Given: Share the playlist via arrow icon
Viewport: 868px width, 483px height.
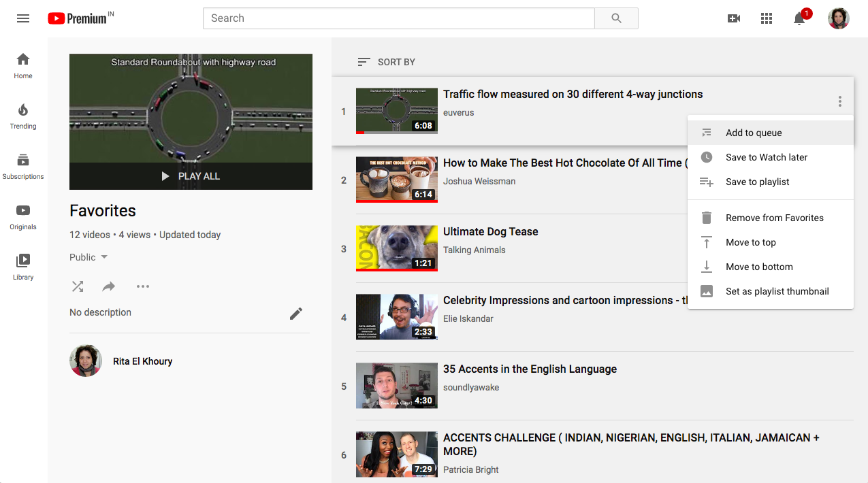Looking at the screenshot, I should (109, 286).
